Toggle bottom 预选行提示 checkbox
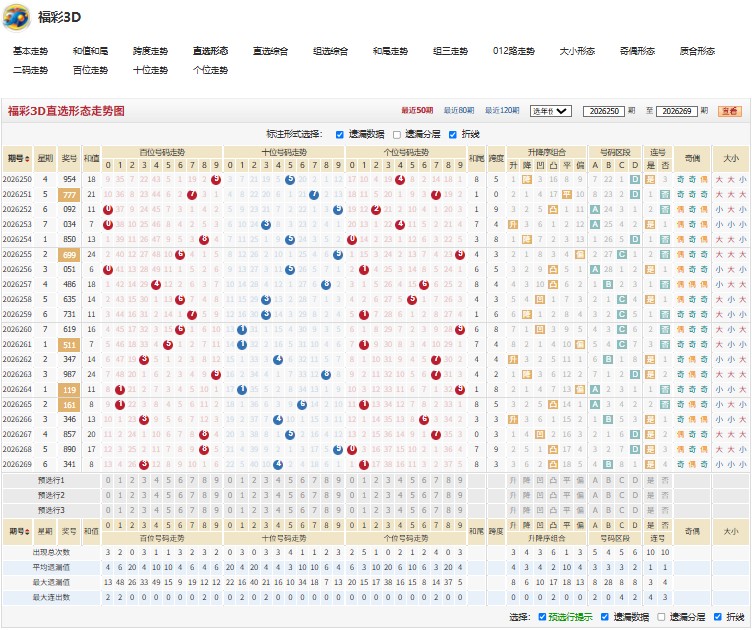Screen dimensions: 752x630 542,617
